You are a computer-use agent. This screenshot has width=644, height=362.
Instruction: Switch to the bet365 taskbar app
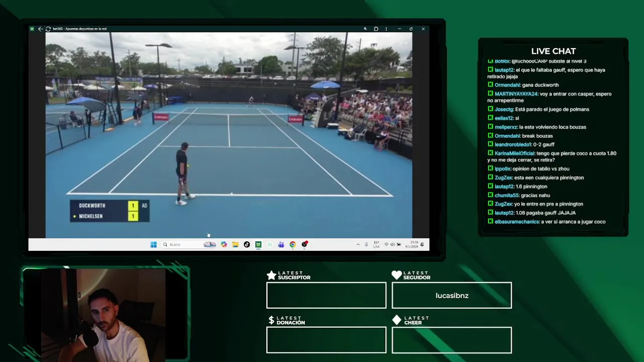(x=258, y=244)
